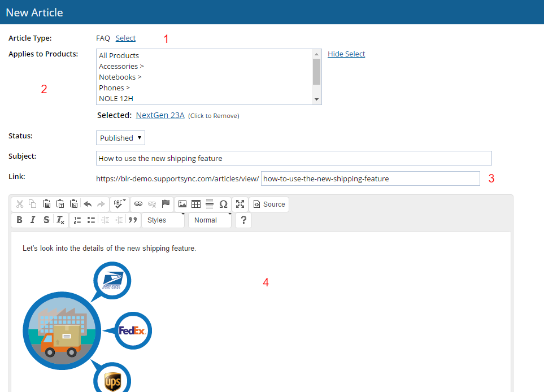The height and width of the screenshot is (392, 544).
Task: Toggle Source view mode
Action: click(269, 204)
